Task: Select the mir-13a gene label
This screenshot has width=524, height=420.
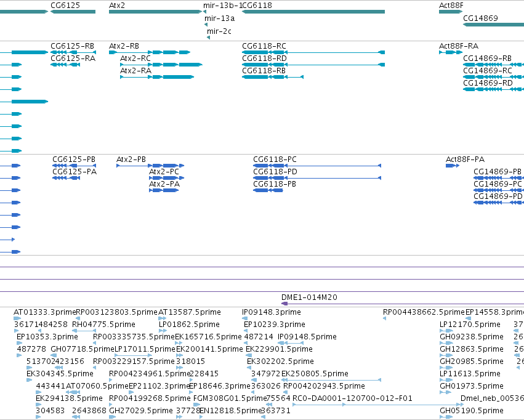Action: pos(220,18)
